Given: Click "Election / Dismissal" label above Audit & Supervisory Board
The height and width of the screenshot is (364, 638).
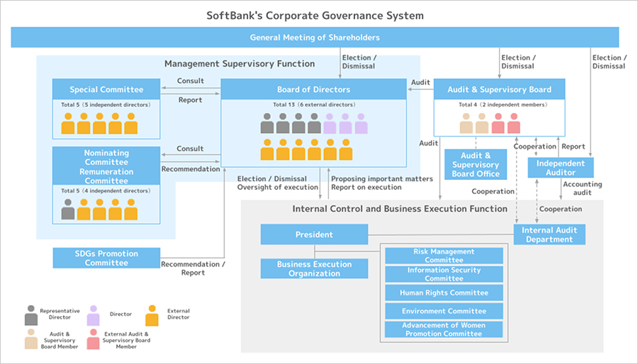Looking at the screenshot, I should [518, 62].
